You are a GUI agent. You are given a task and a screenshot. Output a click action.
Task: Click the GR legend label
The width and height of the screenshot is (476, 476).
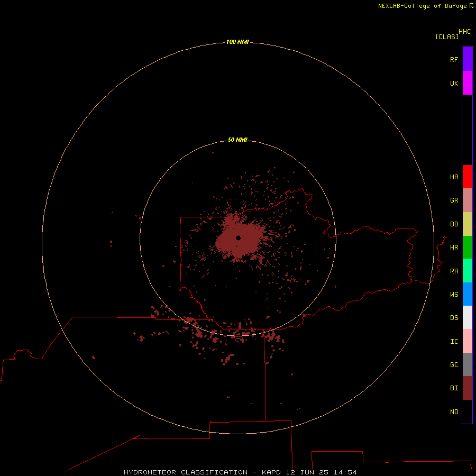coord(454,200)
